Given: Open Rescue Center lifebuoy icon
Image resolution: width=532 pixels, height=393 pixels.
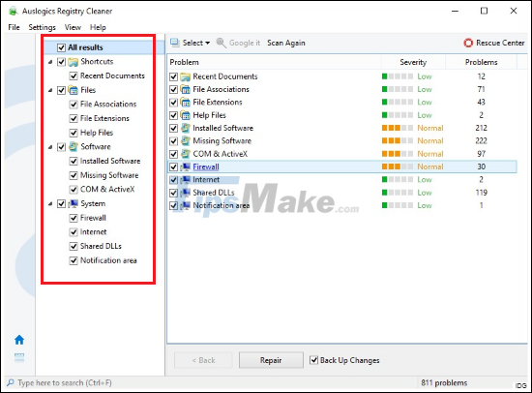Looking at the screenshot, I should pyautogui.click(x=468, y=43).
